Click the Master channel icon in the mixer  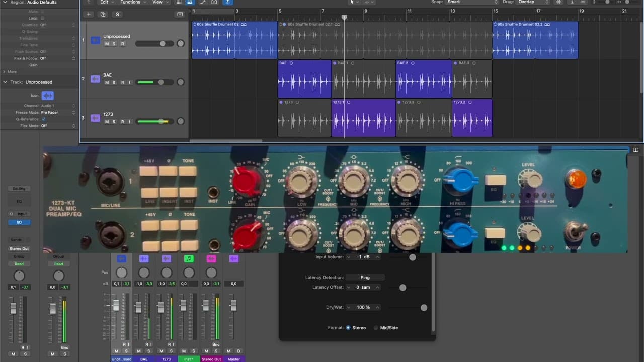click(233, 258)
